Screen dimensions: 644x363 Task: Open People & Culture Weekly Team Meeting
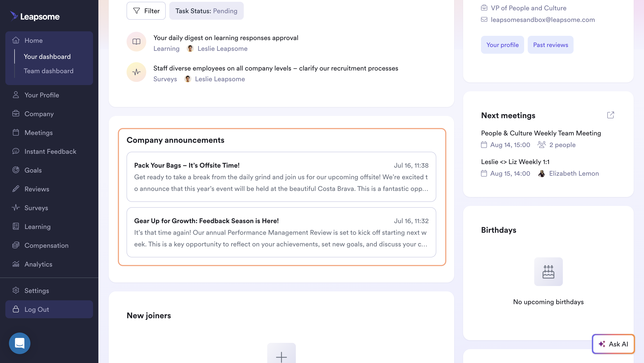coord(541,133)
